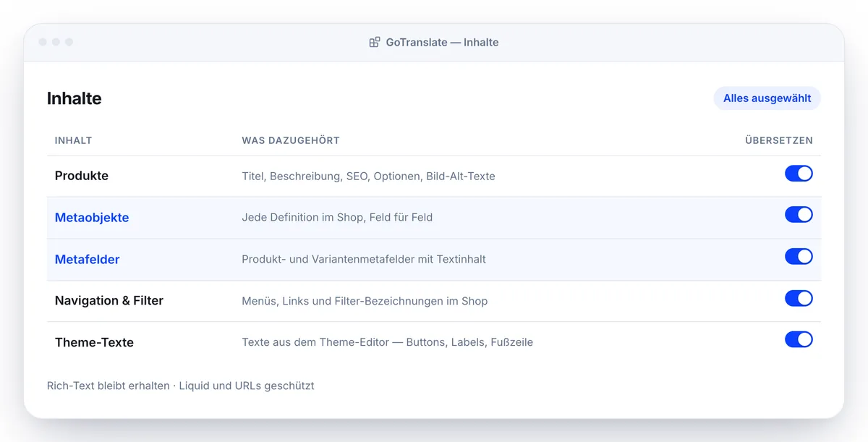Disable the Theme-Texte translate switch
868x442 pixels.
pyautogui.click(x=799, y=340)
